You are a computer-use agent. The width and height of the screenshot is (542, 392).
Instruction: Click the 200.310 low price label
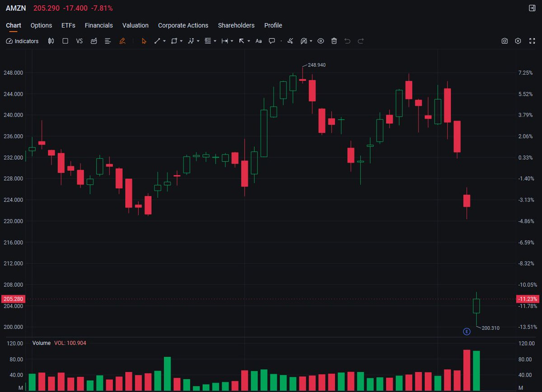click(491, 328)
